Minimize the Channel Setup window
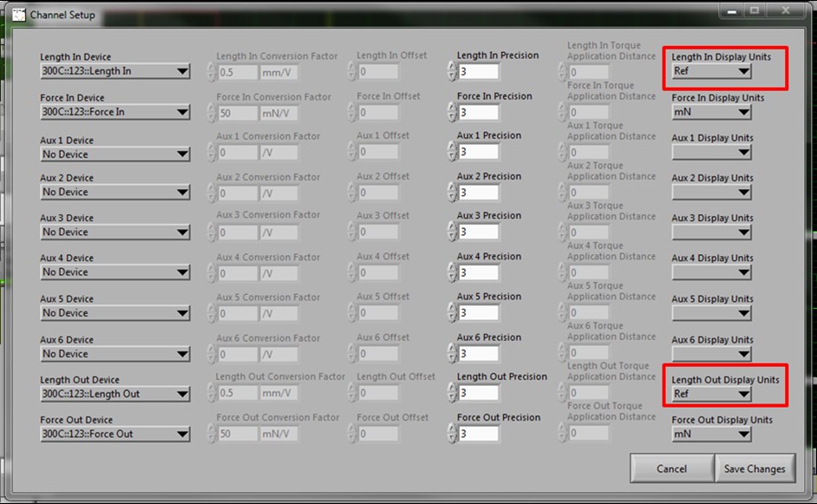The image size is (817, 504). point(732,10)
